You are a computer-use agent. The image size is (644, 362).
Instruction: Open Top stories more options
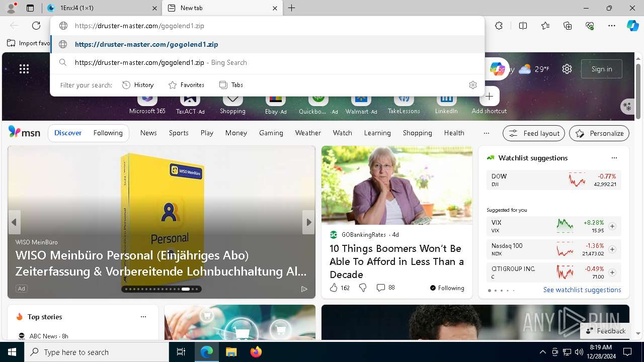pyautogui.click(x=143, y=317)
